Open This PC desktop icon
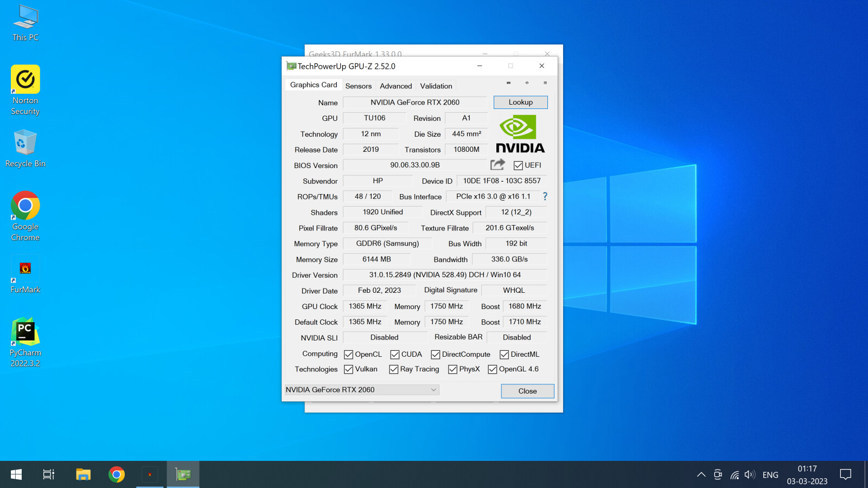The height and width of the screenshot is (488, 868). [x=25, y=23]
